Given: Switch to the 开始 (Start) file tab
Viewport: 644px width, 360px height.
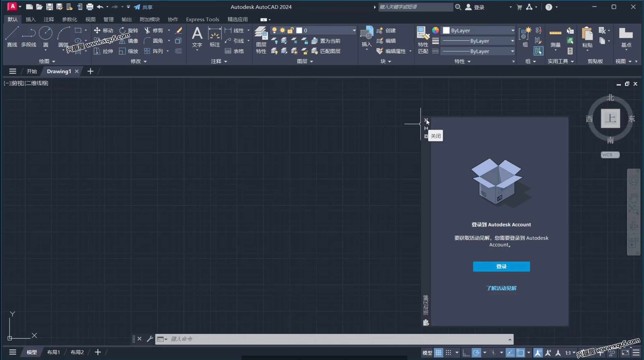Looking at the screenshot, I should [x=32, y=71].
